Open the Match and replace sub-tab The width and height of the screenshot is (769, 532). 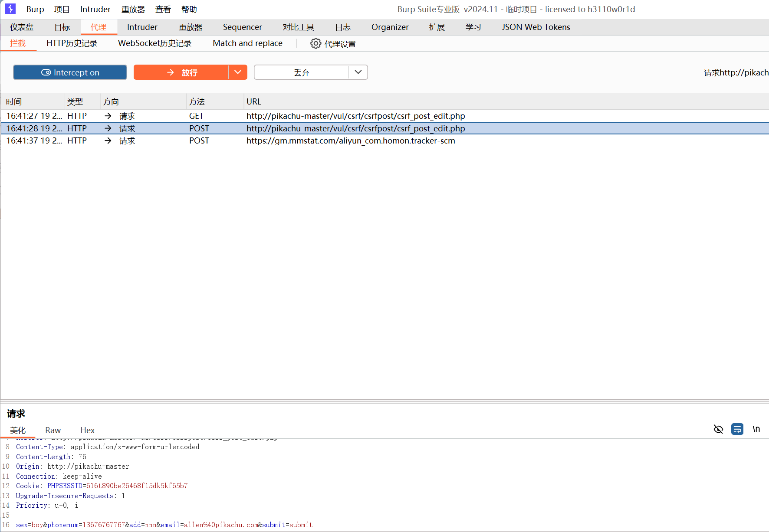[248, 43]
